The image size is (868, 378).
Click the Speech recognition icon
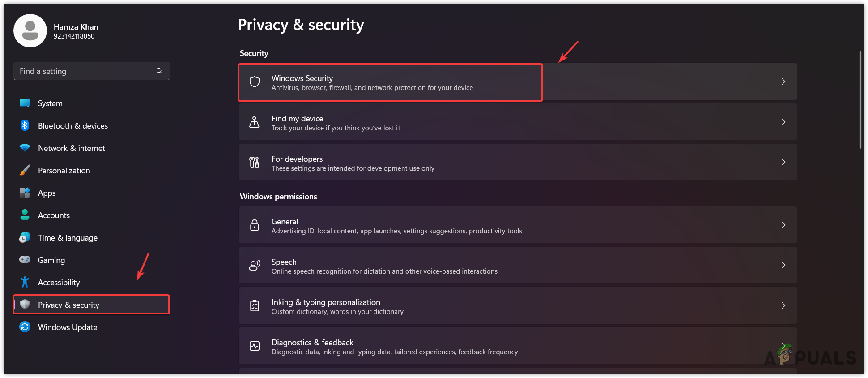[x=255, y=265]
